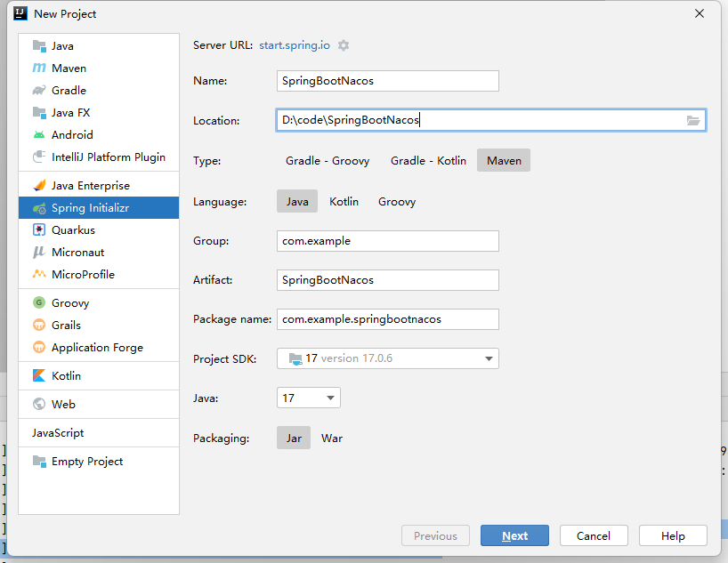Viewport: 728px width, 563px height.
Task: Select Java in the project type list
Action: pyautogui.click(x=99, y=46)
